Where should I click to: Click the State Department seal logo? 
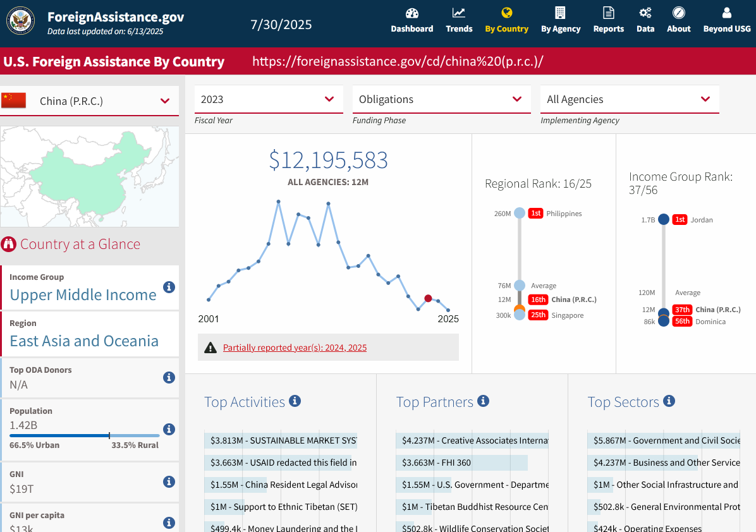20,21
